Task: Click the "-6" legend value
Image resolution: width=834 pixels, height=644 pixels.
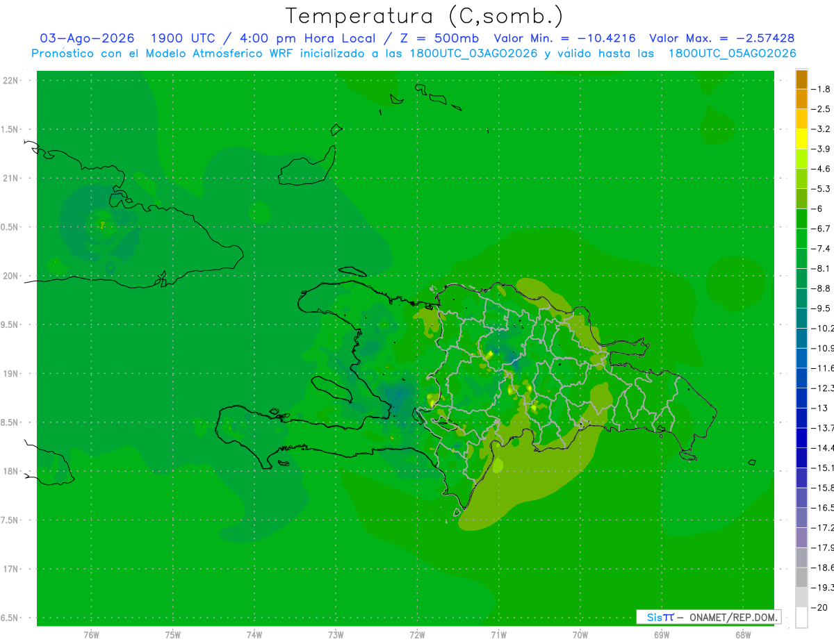Action: coord(818,208)
